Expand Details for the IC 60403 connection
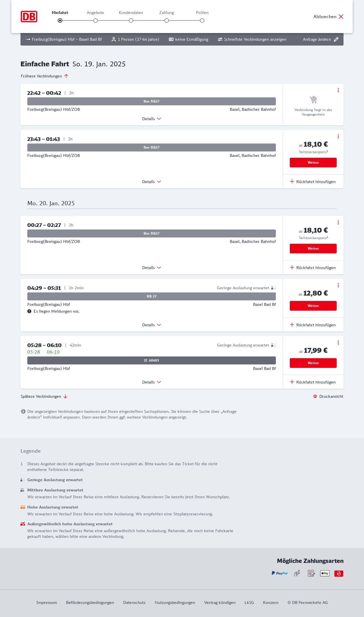Viewport: 364px width, 617px height. point(152,382)
